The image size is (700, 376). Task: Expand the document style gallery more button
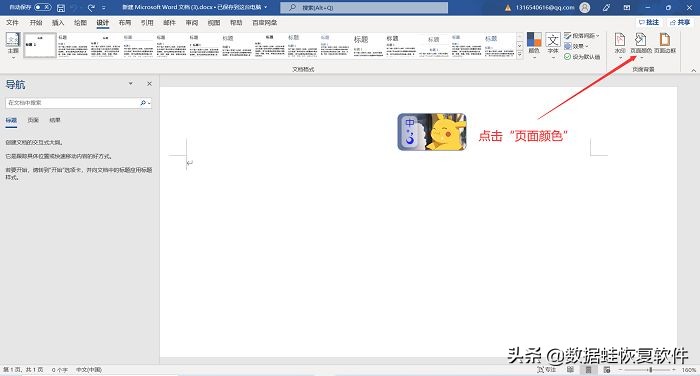[520, 54]
